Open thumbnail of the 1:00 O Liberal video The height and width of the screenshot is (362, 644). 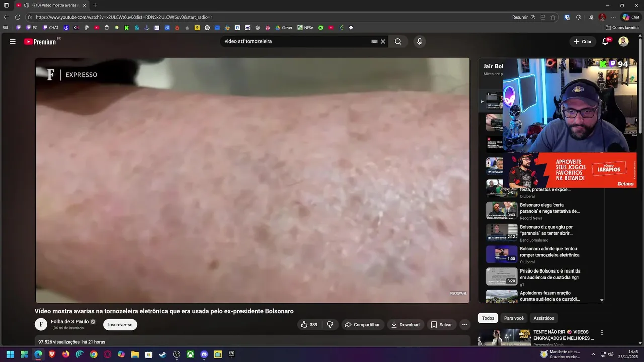502,254
